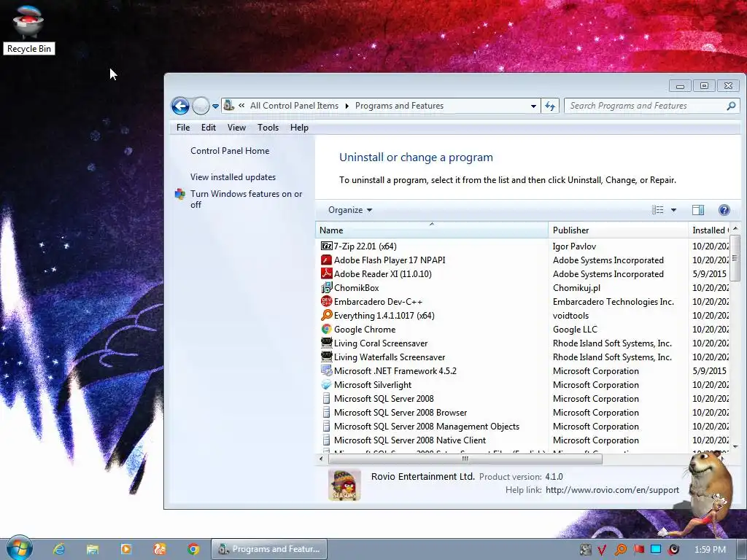The height and width of the screenshot is (560, 747).
Task: Sort by the Name column header
Action: pyautogui.click(x=432, y=230)
